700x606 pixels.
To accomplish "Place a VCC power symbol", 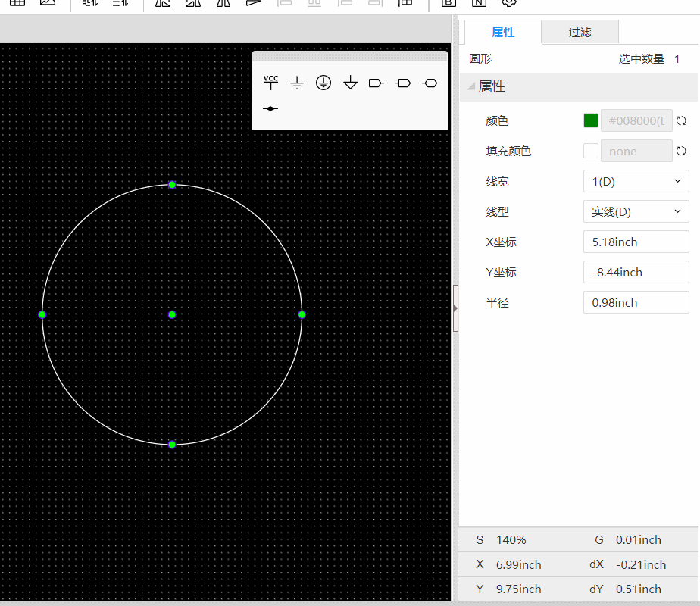I will (270, 83).
